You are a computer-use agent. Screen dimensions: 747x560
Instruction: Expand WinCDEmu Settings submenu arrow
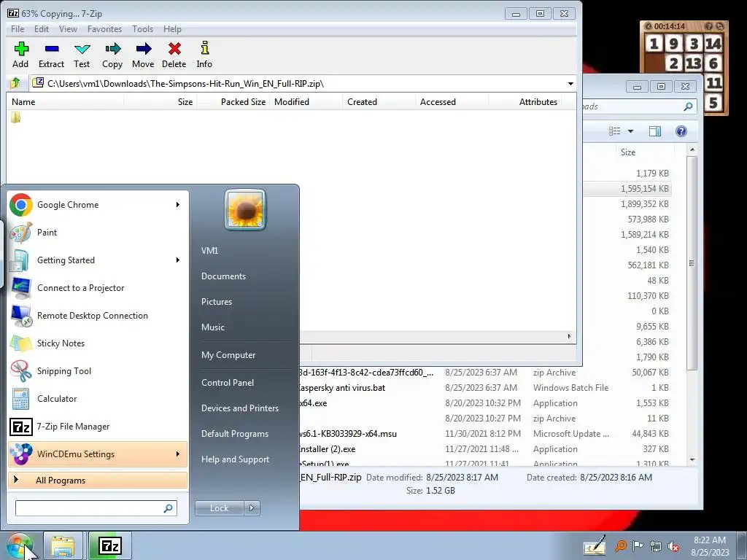click(x=178, y=454)
